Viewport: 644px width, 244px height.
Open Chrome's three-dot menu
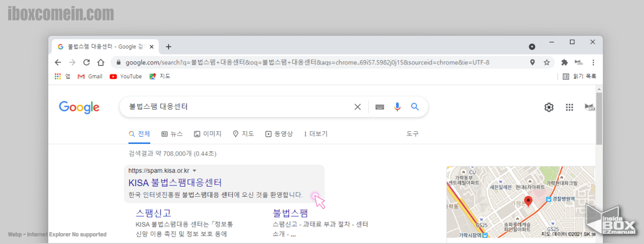593,62
